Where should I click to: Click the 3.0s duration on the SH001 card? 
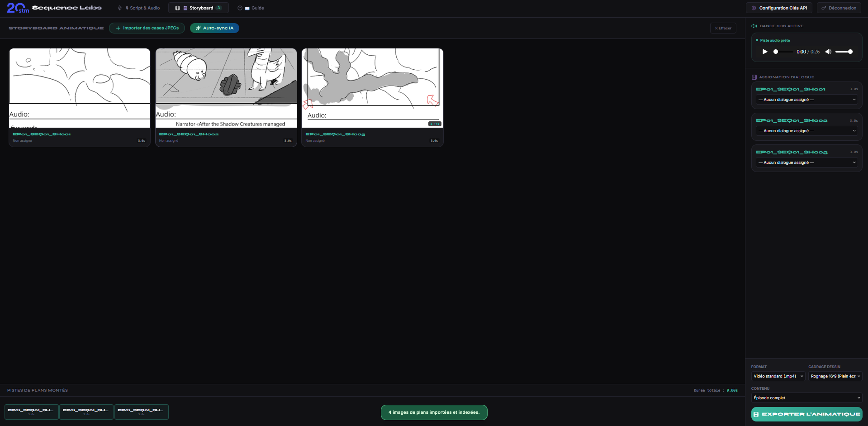click(142, 141)
